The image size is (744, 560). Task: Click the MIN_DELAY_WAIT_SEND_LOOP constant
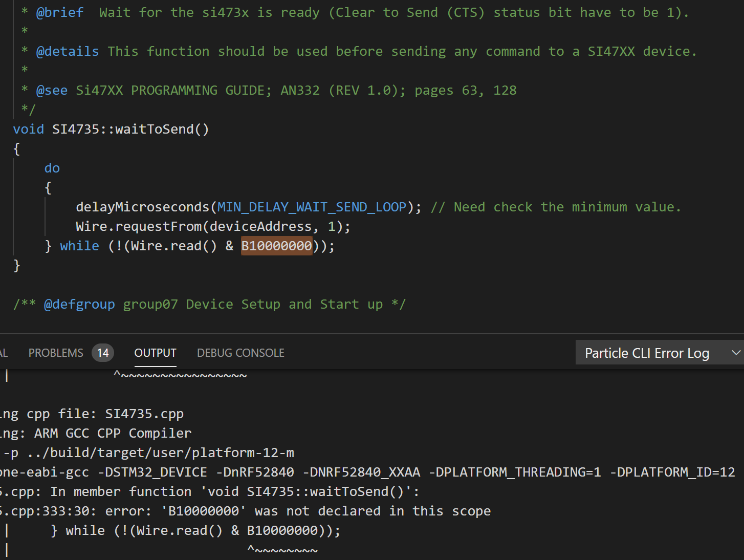click(x=312, y=207)
